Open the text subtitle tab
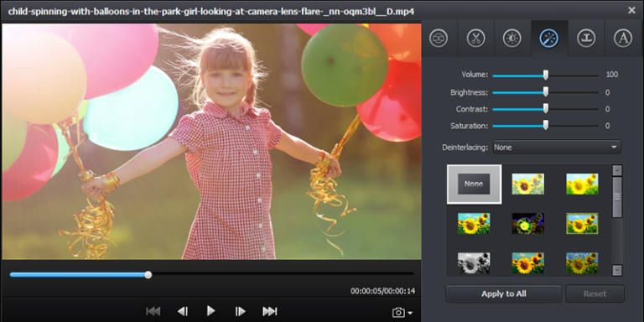 click(623, 39)
